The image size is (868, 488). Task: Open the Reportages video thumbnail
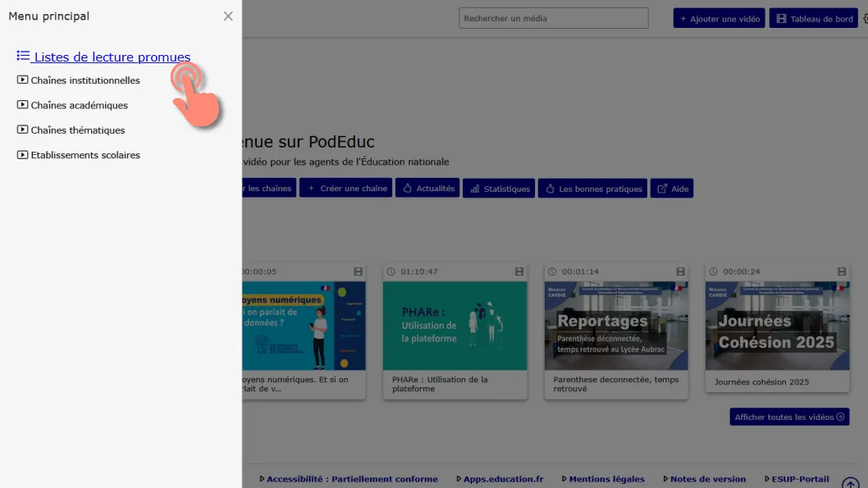point(616,326)
